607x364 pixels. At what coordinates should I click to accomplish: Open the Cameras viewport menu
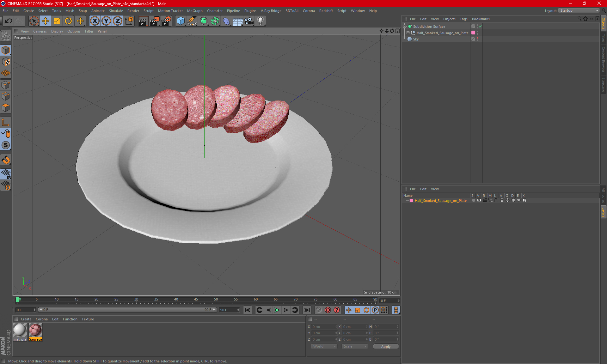click(x=40, y=31)
